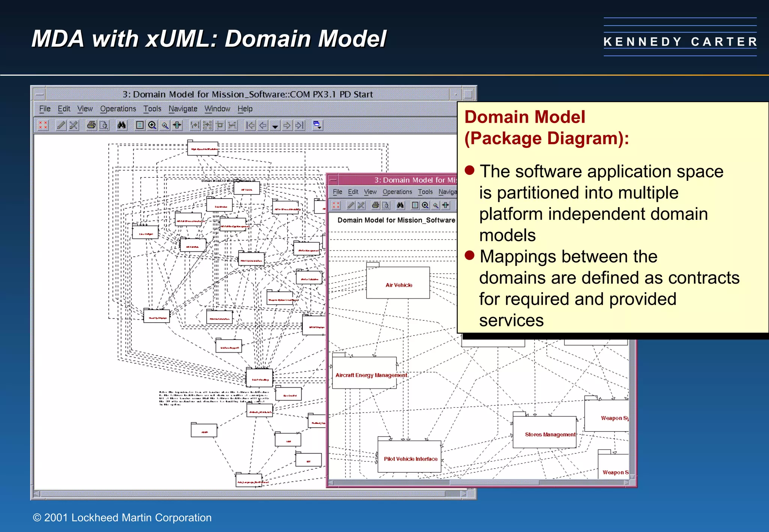The height and width of the screenshot is (532, 769).
Task: Click the zoom in magnifier icon
Action: [152, 125]
